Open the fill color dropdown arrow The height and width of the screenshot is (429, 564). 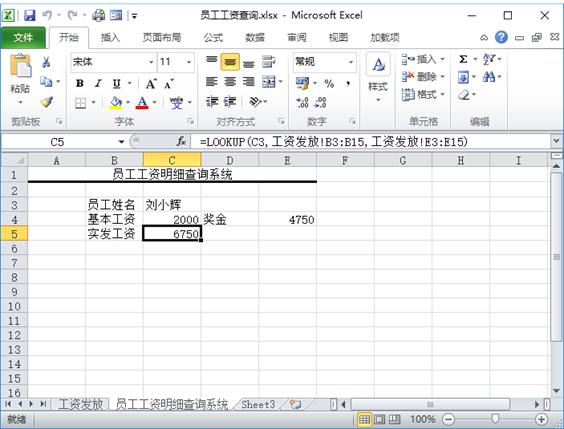pyautogui.click(x=128, y=103)
